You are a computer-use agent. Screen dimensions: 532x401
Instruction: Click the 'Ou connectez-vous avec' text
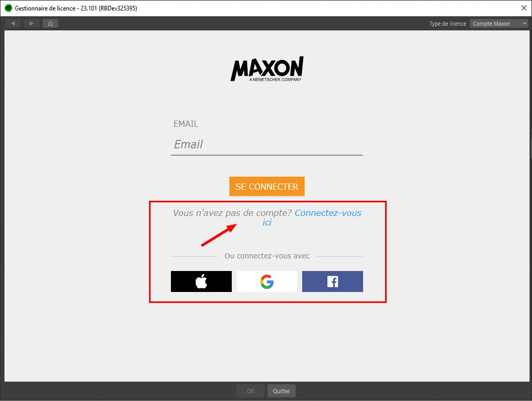click(267, 256)
